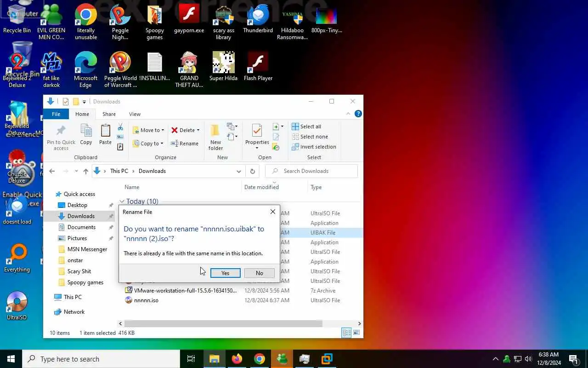
Task: Select Network in navigation pane
Action: (74, 312)
